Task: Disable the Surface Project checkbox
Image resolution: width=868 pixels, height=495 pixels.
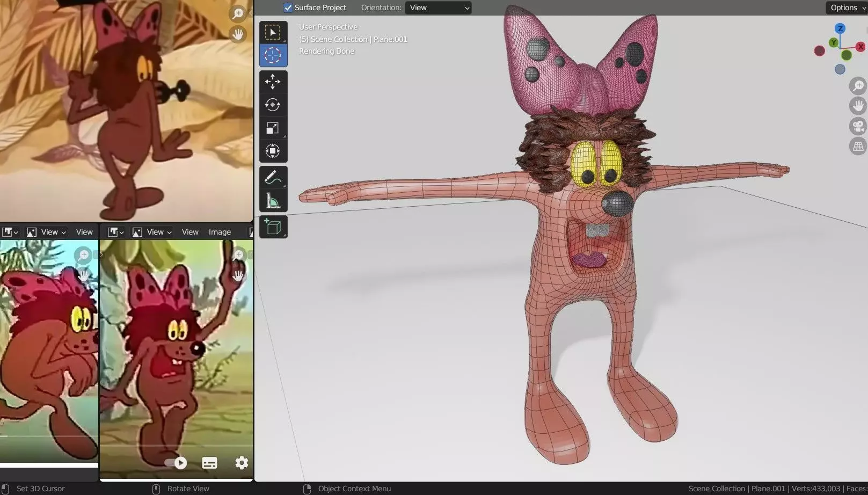Action: pos(288,8)
